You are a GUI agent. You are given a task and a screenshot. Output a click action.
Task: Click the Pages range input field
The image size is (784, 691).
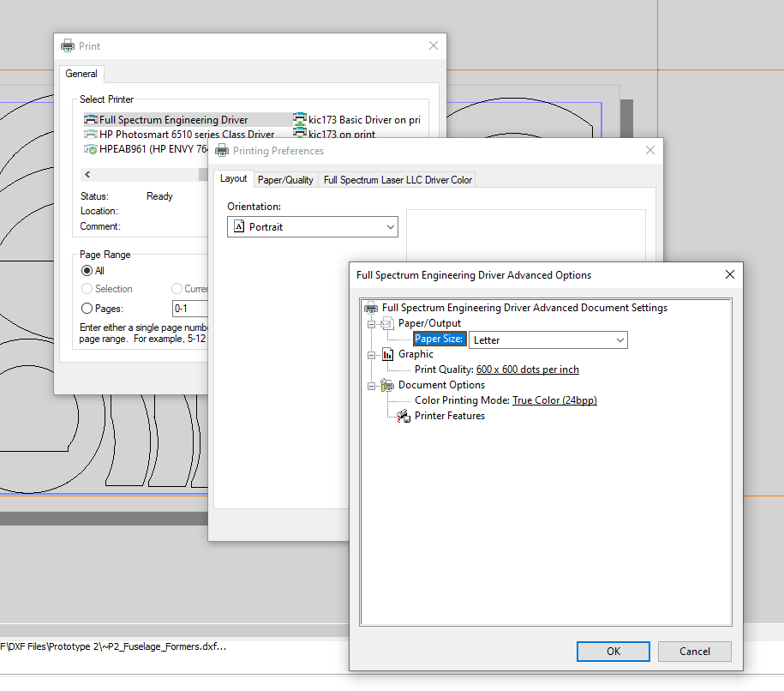pos(191,309)
